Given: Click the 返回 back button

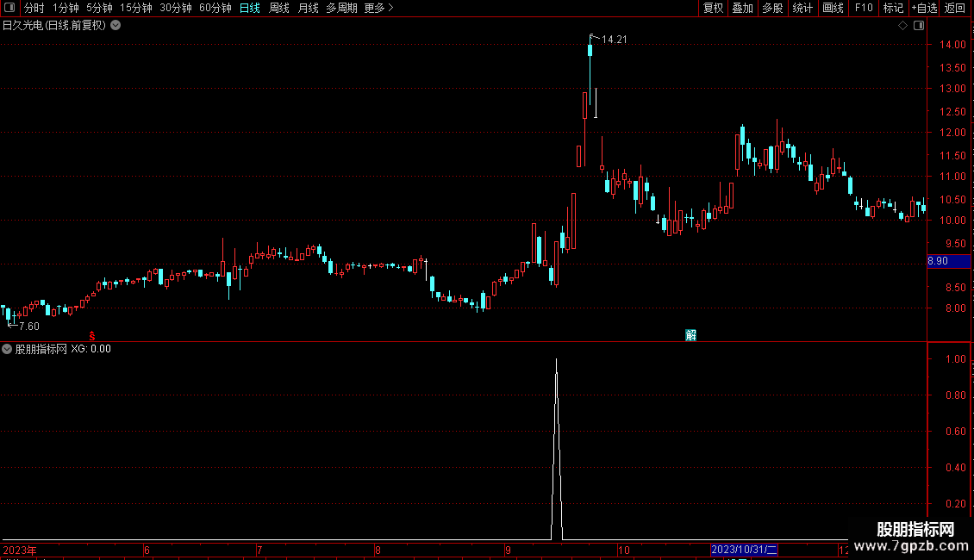Looking at the screenshot, I should pos(955,8).
